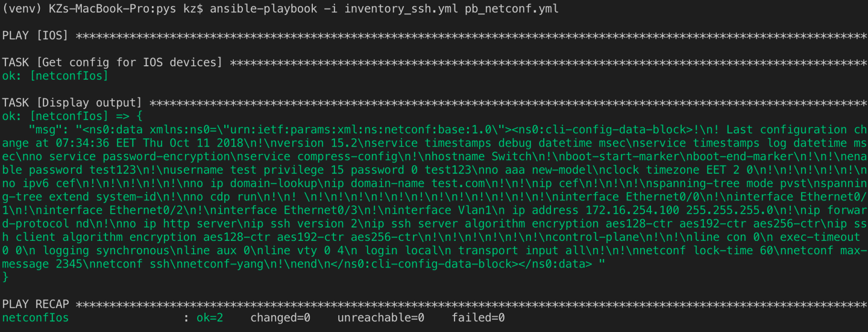
Task: Click the pb_netconf.yml playbook filename
Action: click(x=511, y=9)
